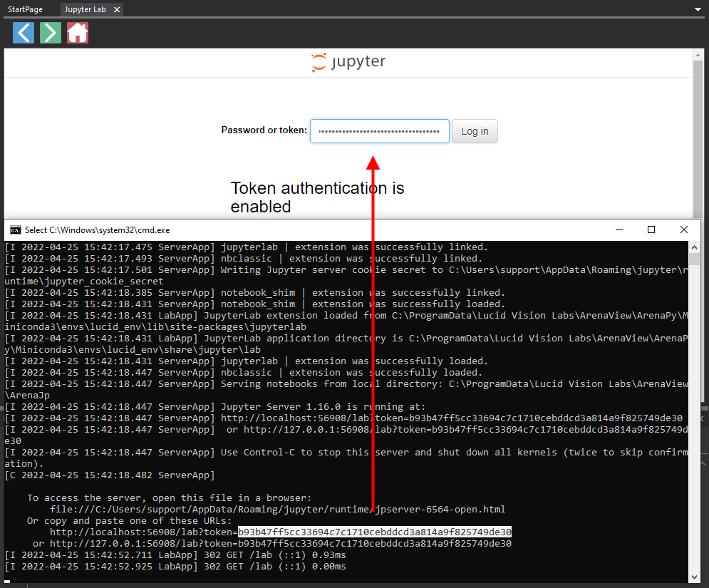Click the console scrollbar up arrow
Viewport: 709px width, 588px height.
(x=694, y=247)
